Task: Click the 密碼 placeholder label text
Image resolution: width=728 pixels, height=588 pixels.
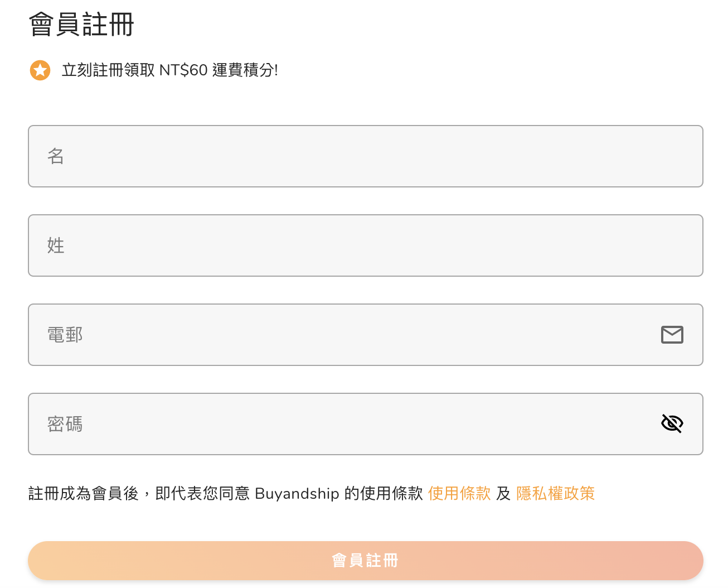Action: tap(65, 424)
